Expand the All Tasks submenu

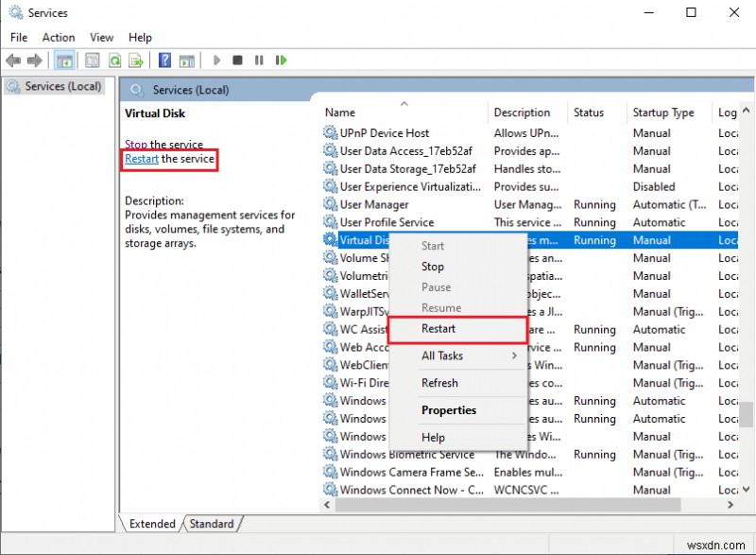pyautogui.click(x=457, y=356)
